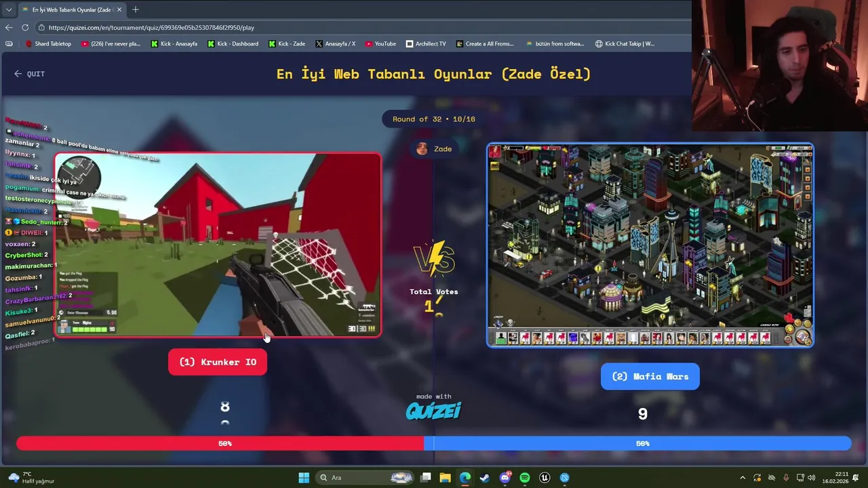Quit the tournament with the QUIT link

click(29, 74)
